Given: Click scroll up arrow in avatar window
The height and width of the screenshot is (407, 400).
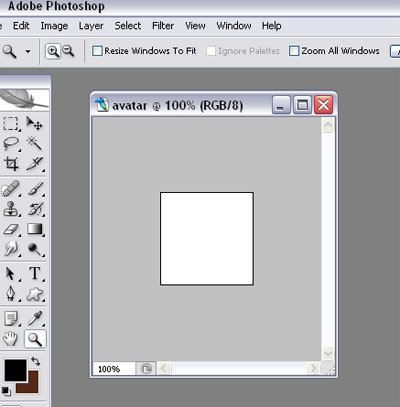Looking at the screenshot, I should point(328,125).
